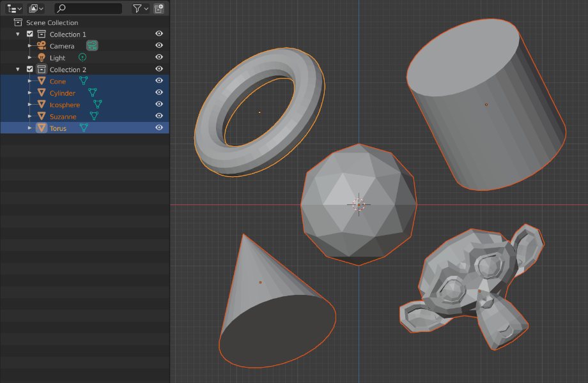588x383 pixels.
Task: Hide the Cylinder object with its eye icon
Action: point(159,93)
